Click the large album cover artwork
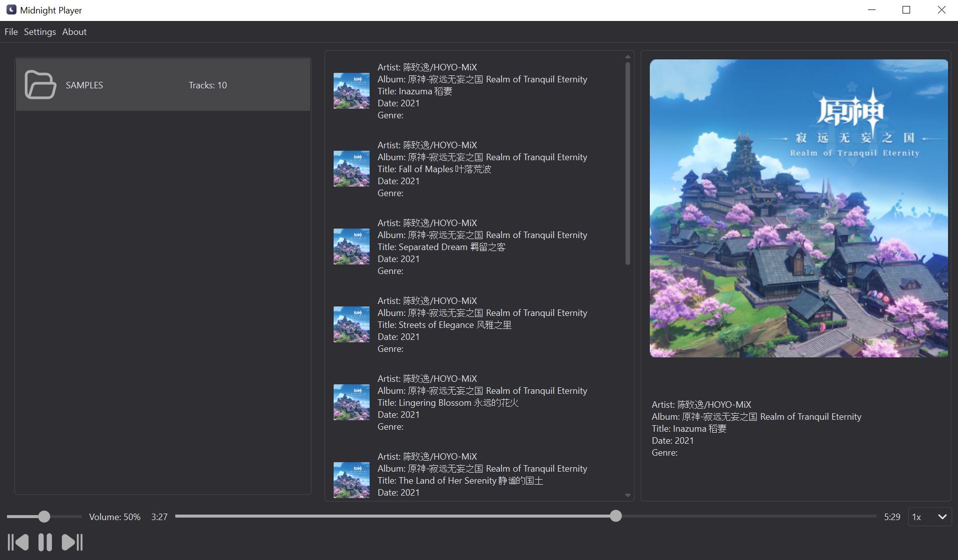The image size is (958, 560). click(799, 209)
